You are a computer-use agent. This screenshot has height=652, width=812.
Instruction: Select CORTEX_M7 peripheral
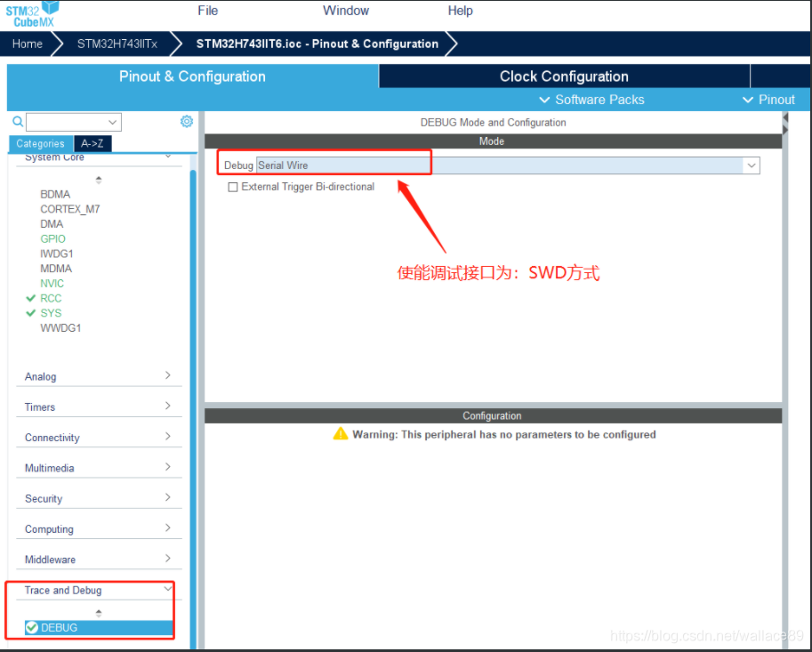70,209
